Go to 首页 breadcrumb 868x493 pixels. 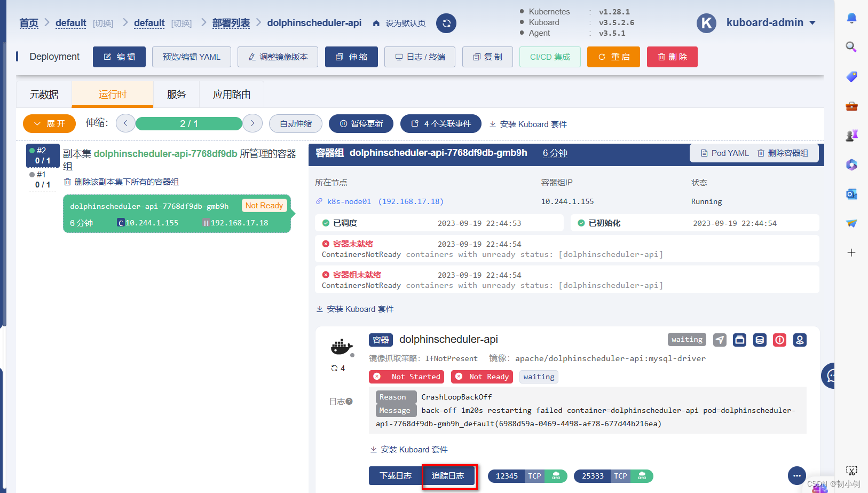click(x=29, y=23)
